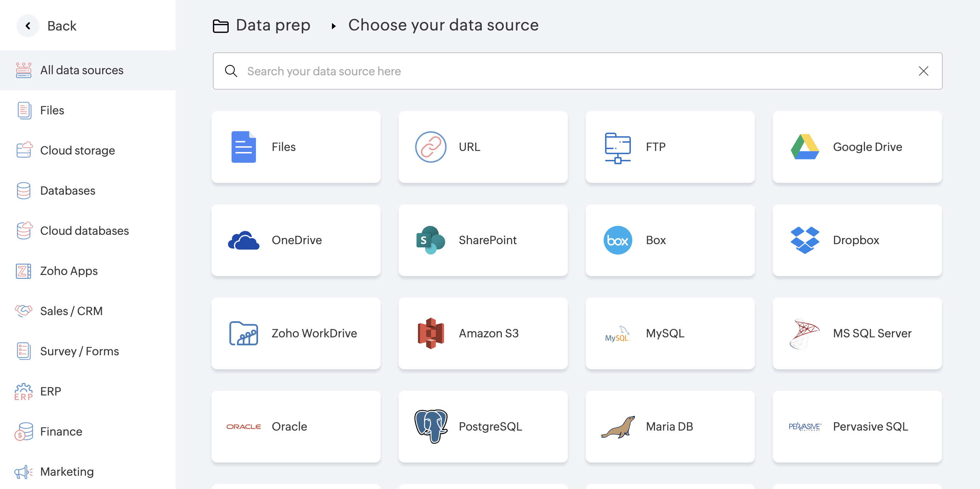Click the Marketing megaphone icon
980x489 pixels.
24,472
